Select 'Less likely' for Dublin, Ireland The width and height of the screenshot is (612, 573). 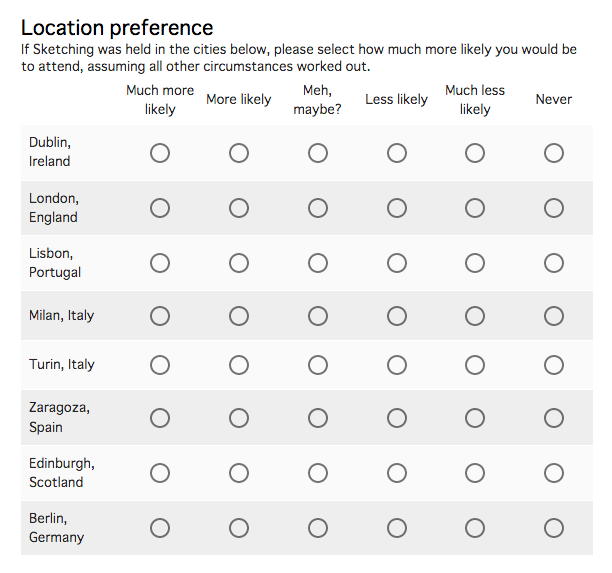point(397,153)
